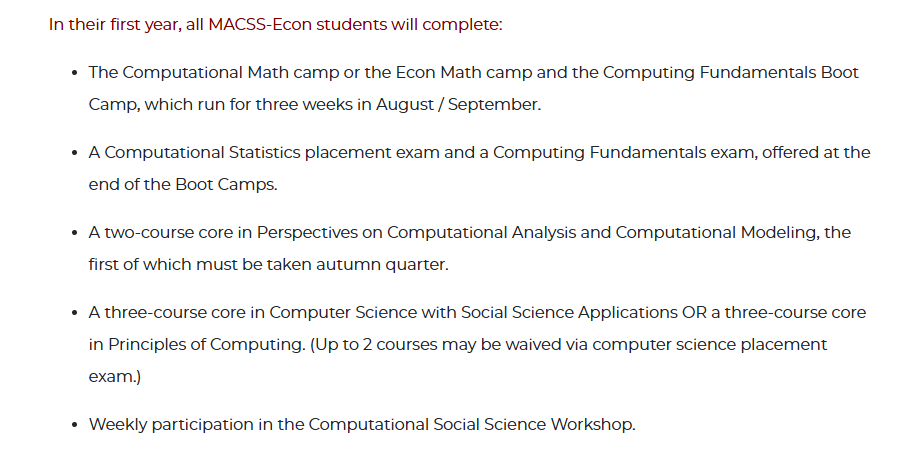906x459 pixels.
Task: Click the bullet before "A Computational Statistics"
Action: (74, 153)
